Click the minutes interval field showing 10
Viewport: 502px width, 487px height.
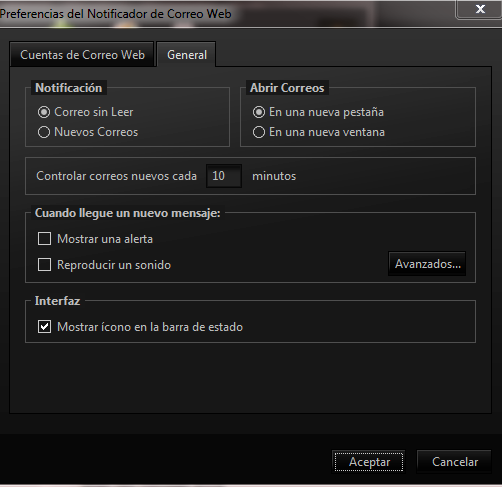224,176
